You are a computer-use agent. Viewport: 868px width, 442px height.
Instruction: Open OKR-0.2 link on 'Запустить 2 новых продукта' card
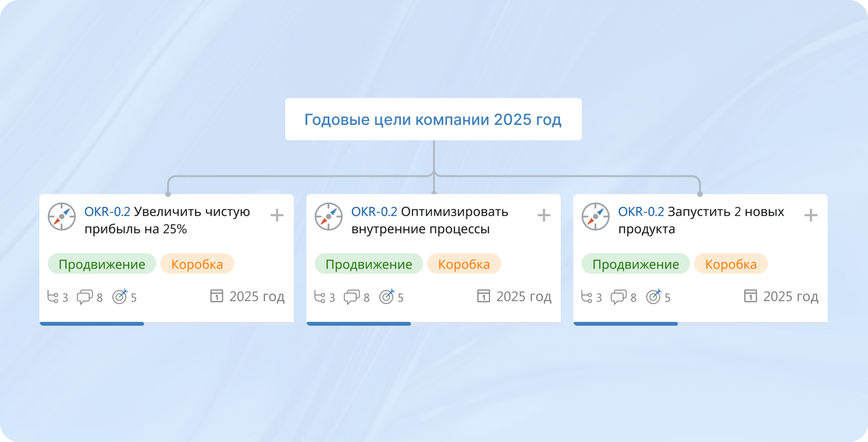click(641, 212)
